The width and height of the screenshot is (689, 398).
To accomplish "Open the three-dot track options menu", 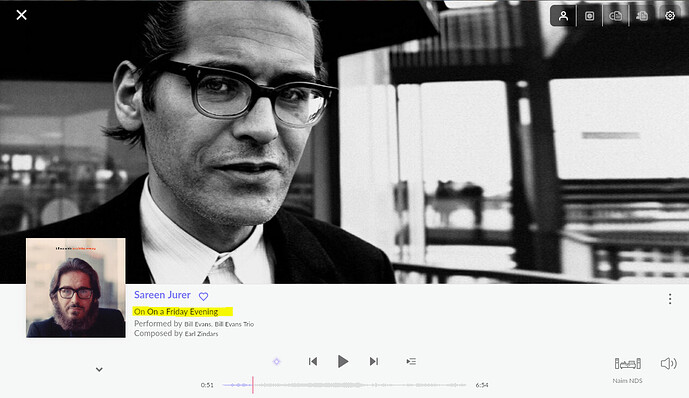I will (670, 299).
